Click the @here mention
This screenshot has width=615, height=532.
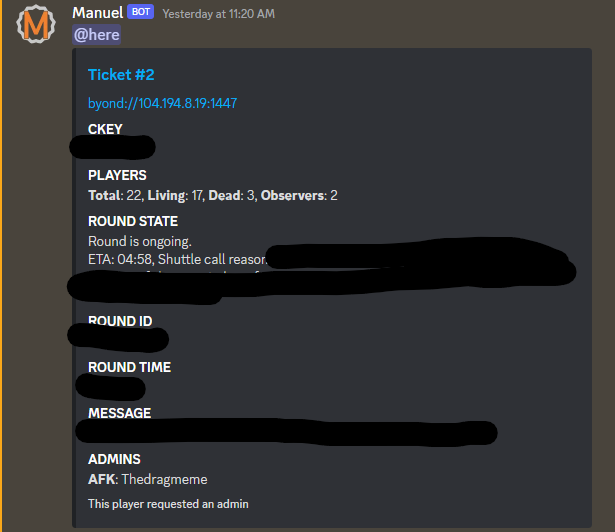pyautogui.click(x=96, y=35)
